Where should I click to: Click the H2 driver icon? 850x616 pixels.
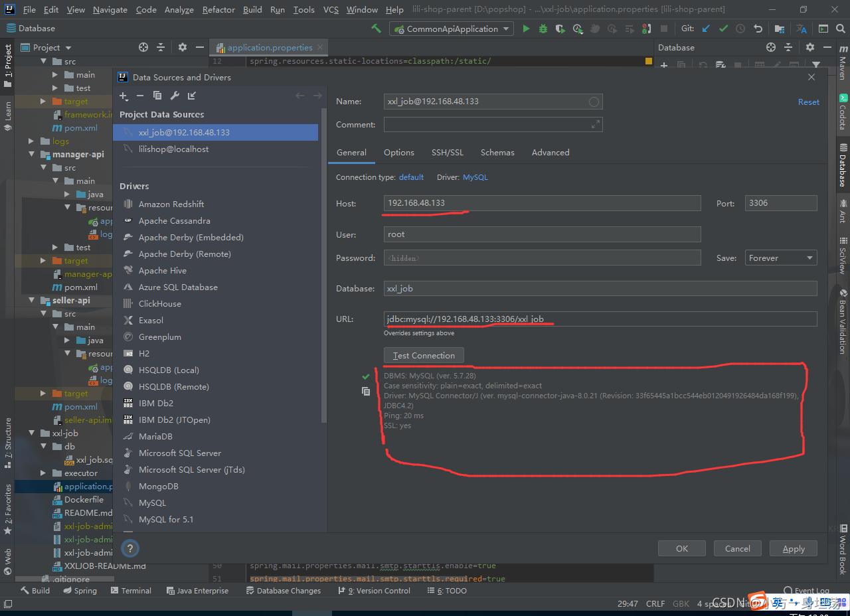tap(127, 353)
